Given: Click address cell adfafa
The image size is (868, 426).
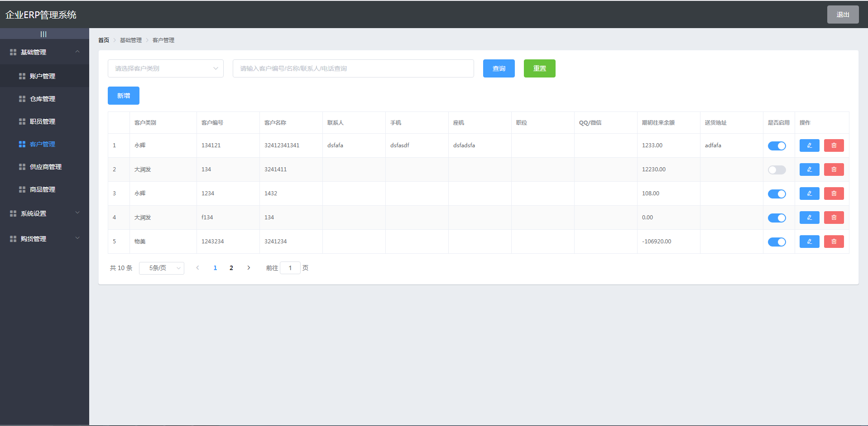Looking at the screenshot, I should click(x=713, y=145).
